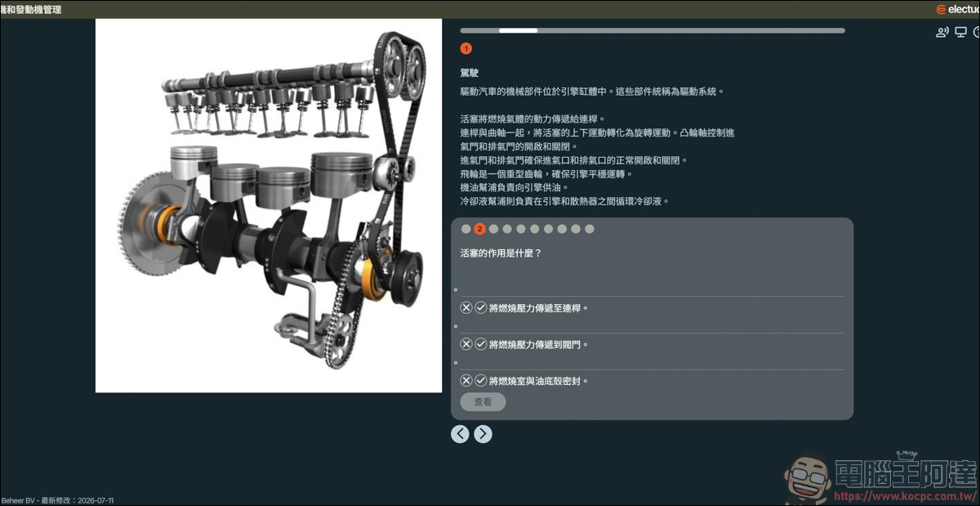Click the answer text 將燃燒壓力傳遞至連桿。
The height and width of the screenshot is (506, 980).
(539, 308)
